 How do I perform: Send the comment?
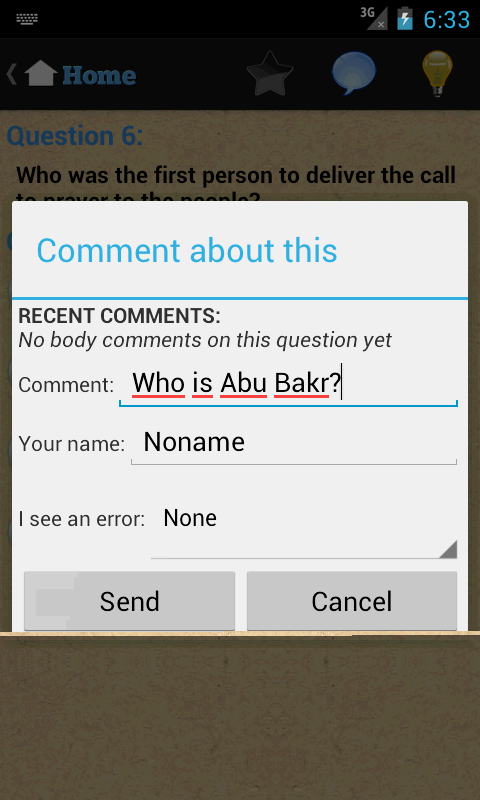click(x=130, y=601)
